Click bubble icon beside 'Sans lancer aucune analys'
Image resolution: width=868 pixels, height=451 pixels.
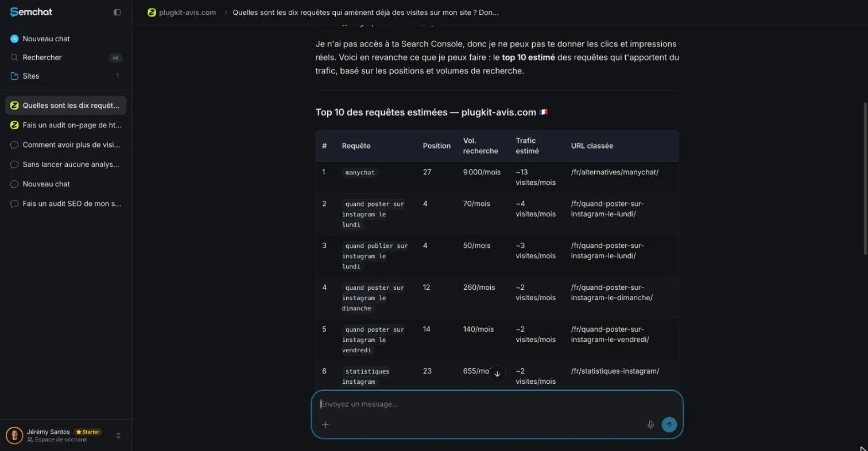click(x=14, y=164)
